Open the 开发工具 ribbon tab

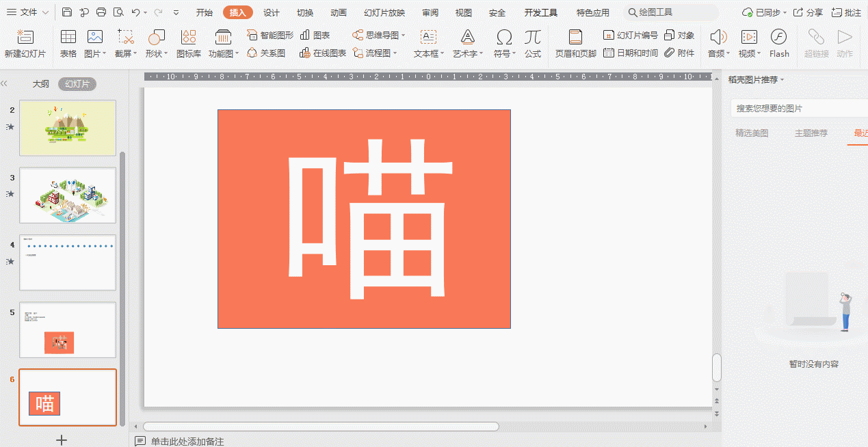541,12
